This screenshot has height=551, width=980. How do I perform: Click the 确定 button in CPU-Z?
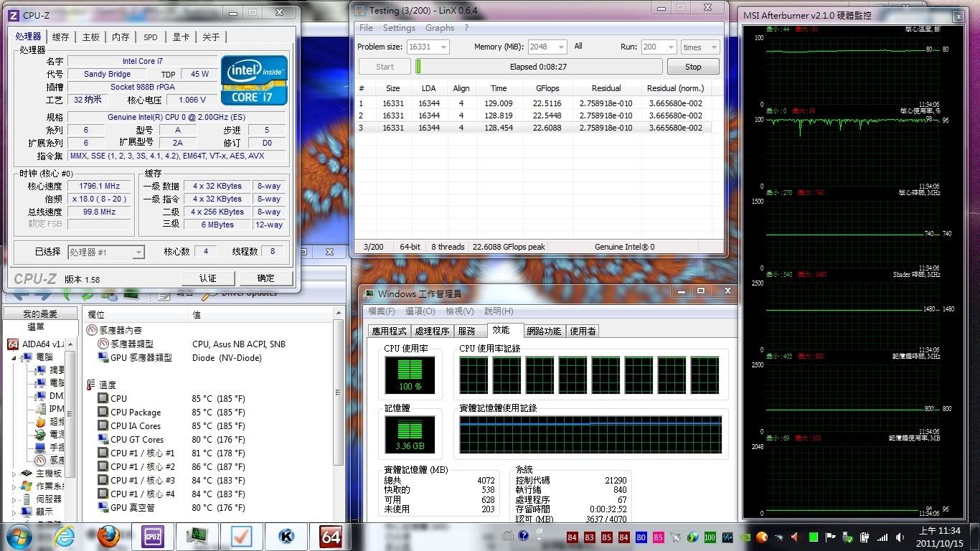[265, 278]
